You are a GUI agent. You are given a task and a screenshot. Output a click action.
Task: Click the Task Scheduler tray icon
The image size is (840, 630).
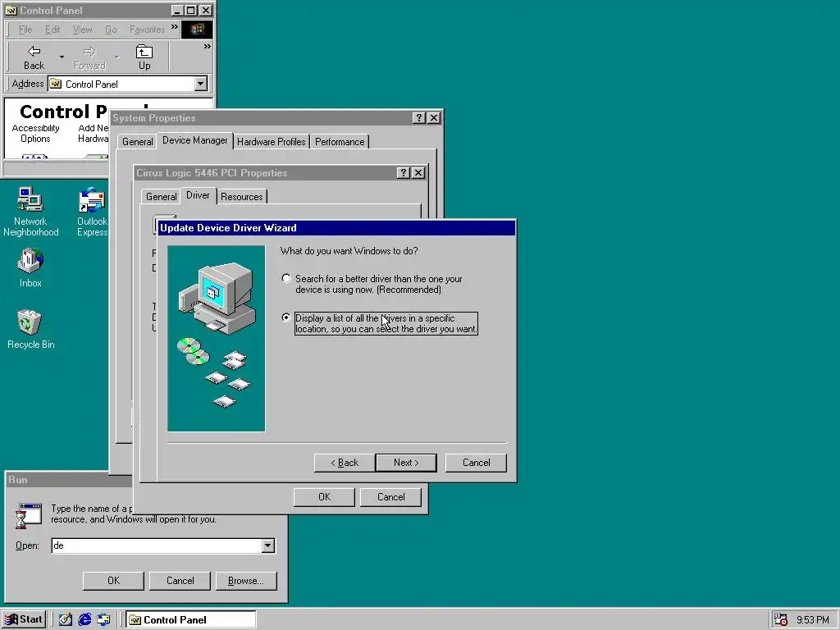(781, 620)
